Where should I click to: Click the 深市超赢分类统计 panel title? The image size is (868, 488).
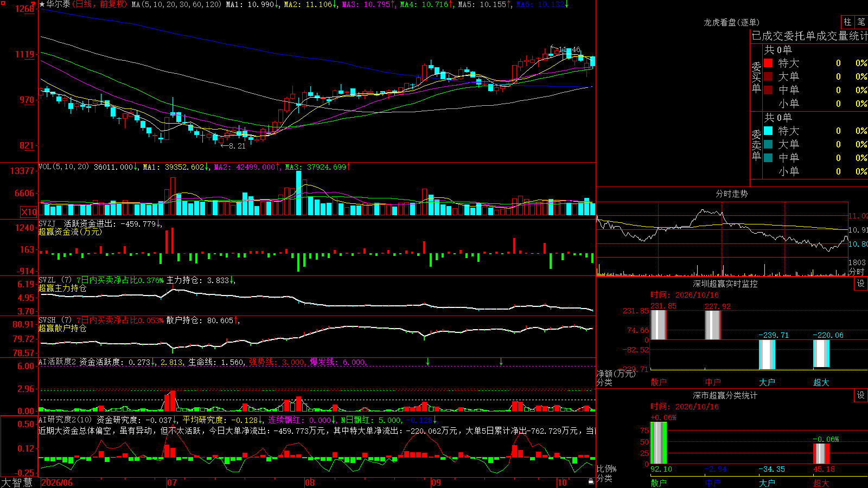(725, 395)
